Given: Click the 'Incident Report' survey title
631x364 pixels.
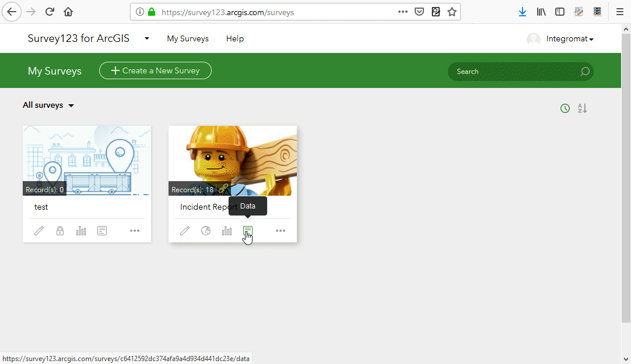Looking at the screenshot, I should tap(208, 207).
